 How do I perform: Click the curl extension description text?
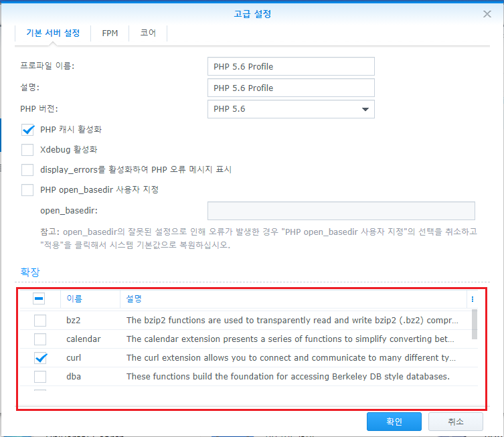point(291,357)
